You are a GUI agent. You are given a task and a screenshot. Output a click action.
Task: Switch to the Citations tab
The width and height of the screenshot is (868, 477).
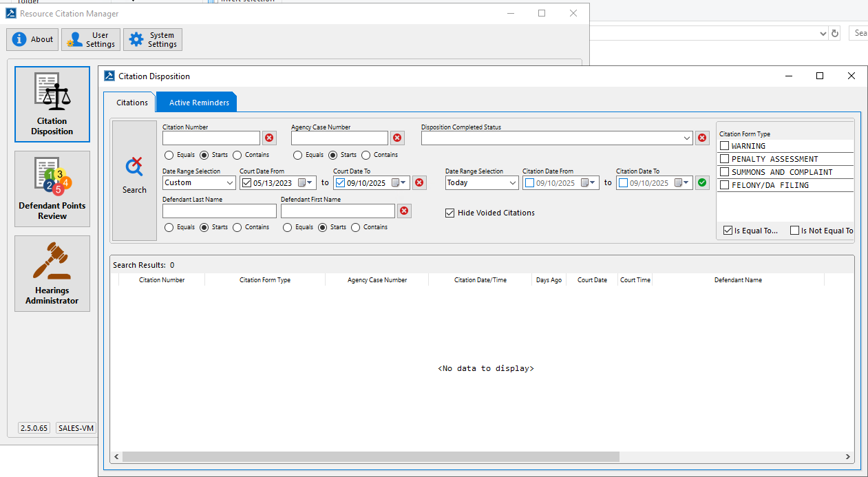[x=132, y=103]
